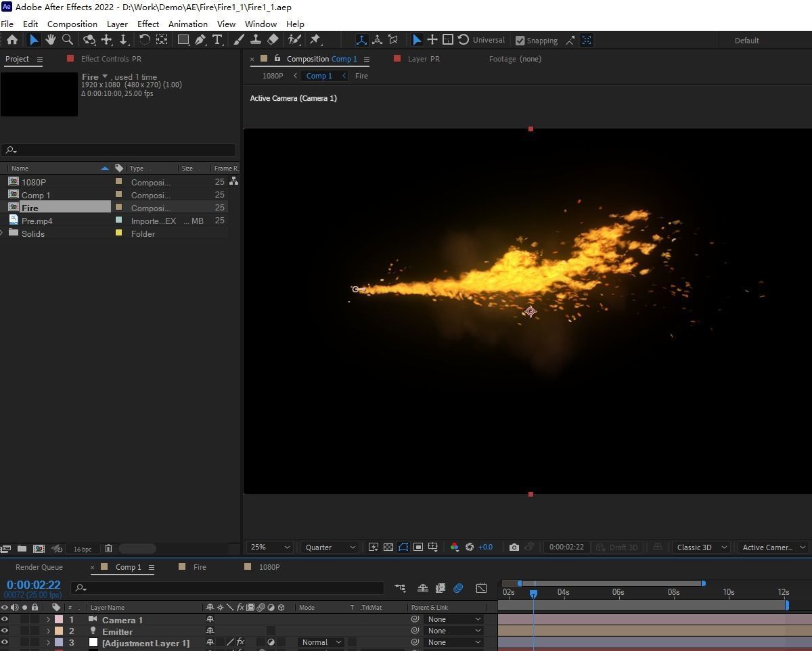This screenshot has width=812, height=651.
Task: Click 1080P in composition breadcrumb
Action: pyautogui.click(x=273, y=76)
